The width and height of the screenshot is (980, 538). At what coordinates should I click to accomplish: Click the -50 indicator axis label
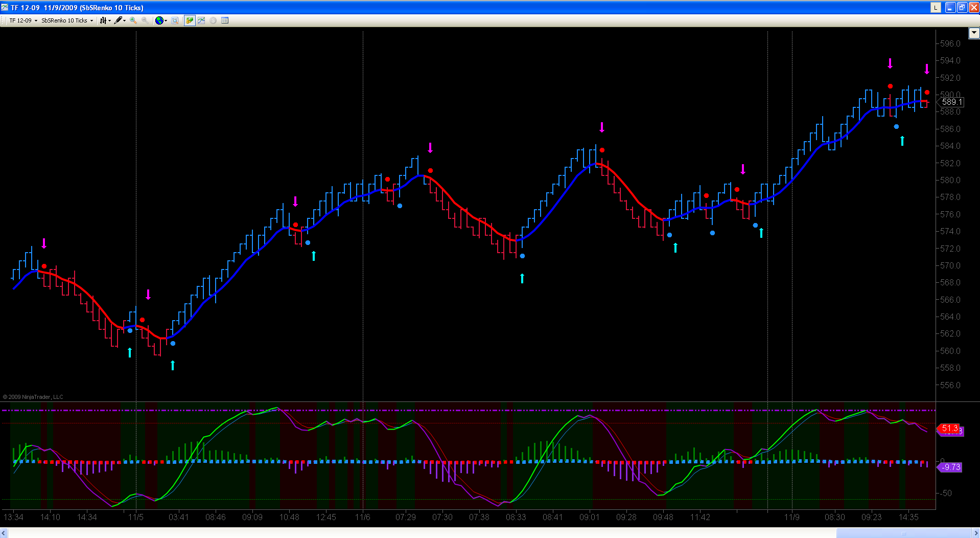tap(946, 493)
